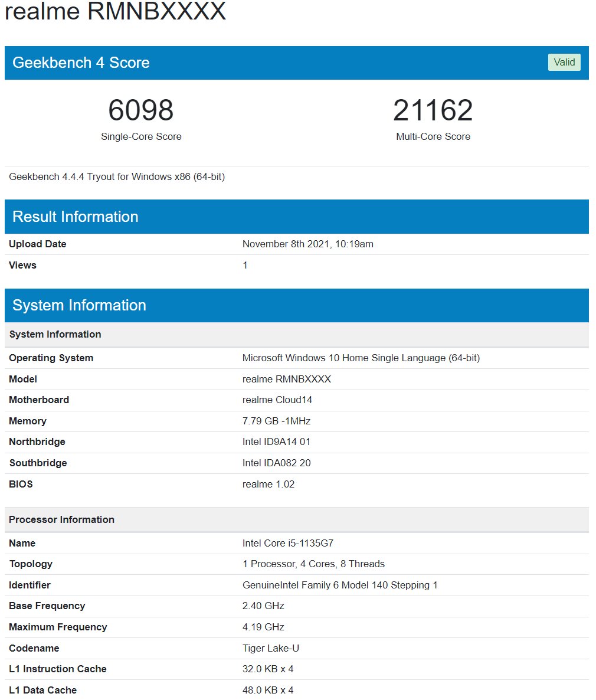The height and width of the screenshot is (700, 596).
Task: Click the Geekbench 4.4.4 Tryout version text
Action: coord(117,176)
